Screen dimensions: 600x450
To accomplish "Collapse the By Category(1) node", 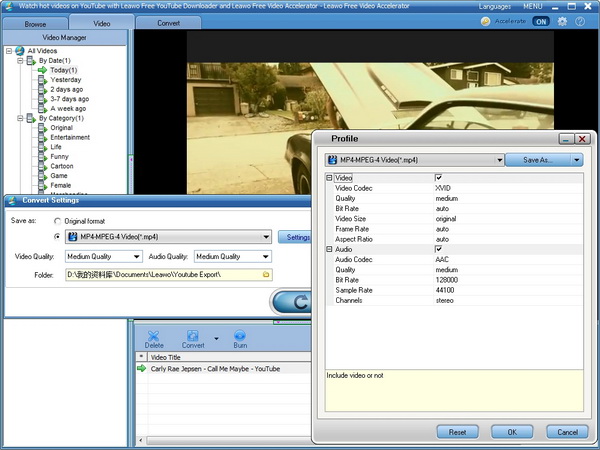I will pyautogui.click(x=20, y=118).
